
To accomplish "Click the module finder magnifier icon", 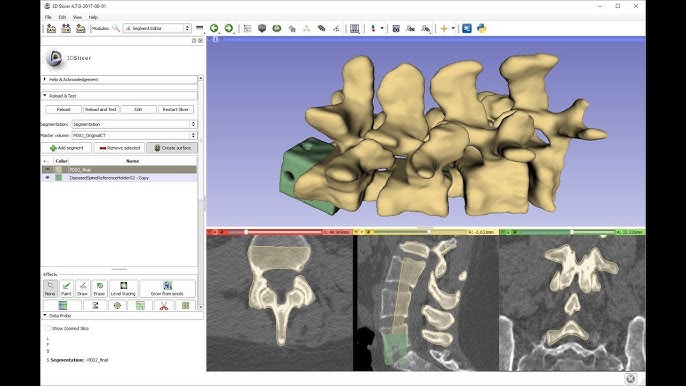I will coord(116,28).
